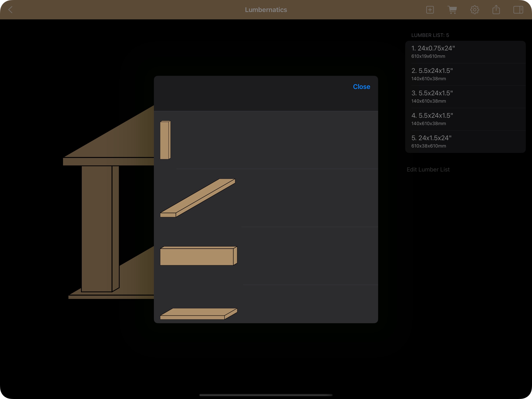Toggle the right sidebar panel
This screenshot has width=532, height=399.
point(518,10)
